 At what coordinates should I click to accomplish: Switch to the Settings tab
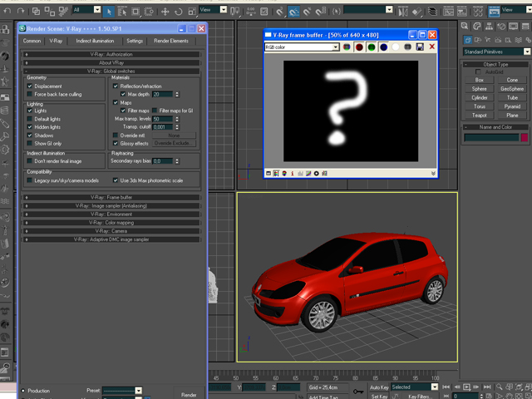click(x=135, y=41)
